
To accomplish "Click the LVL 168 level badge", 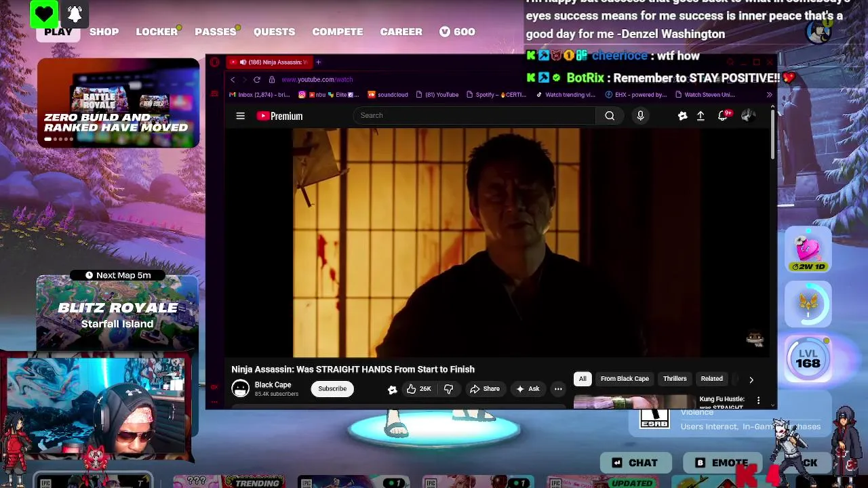I will 808,359.
